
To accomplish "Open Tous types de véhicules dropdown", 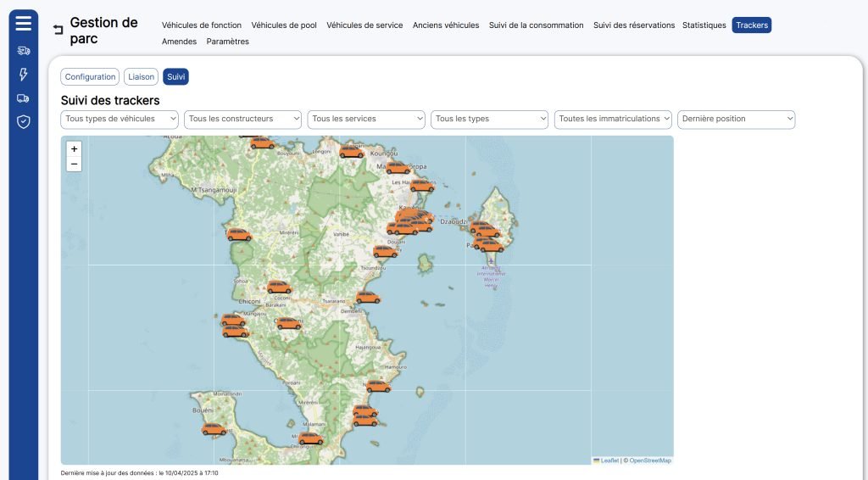I will point(120,119).
